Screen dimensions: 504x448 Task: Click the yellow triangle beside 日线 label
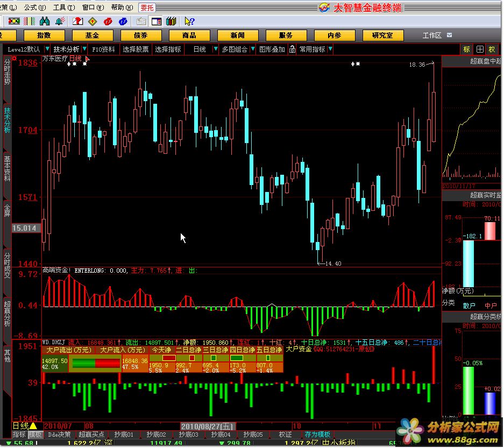pyautogui.click(x=33, y=426)
